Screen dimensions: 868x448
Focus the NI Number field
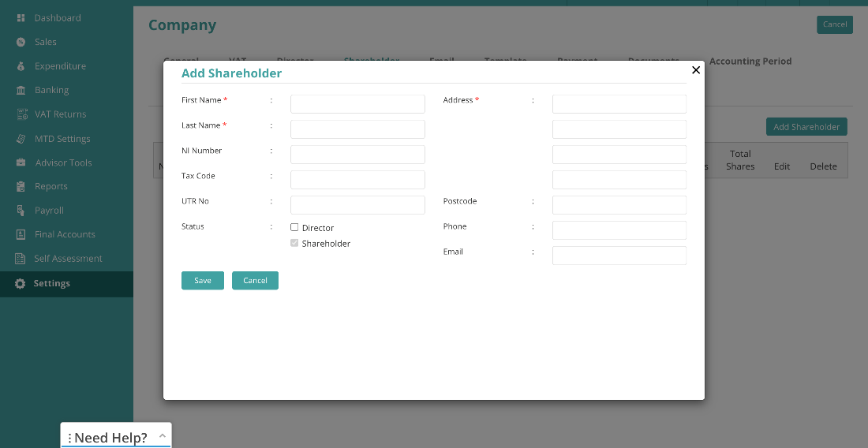tap(357, 155)
